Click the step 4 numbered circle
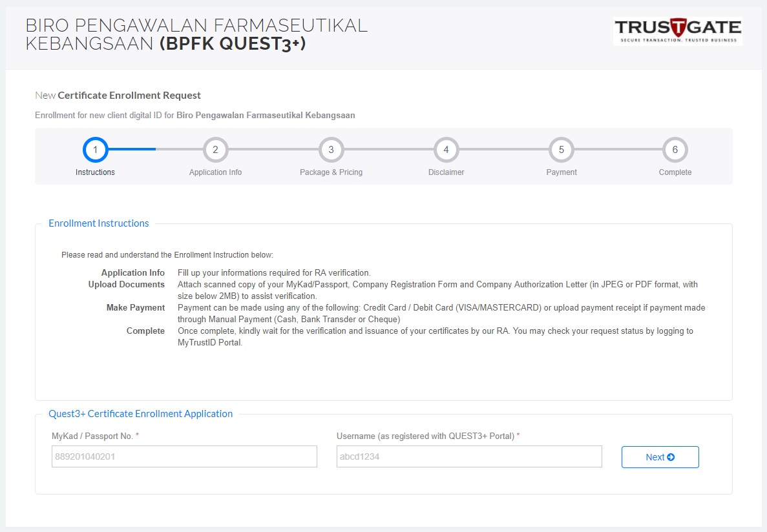Image resolution: width=767 pixels, height=532 pixels. (x=446, y=150)
